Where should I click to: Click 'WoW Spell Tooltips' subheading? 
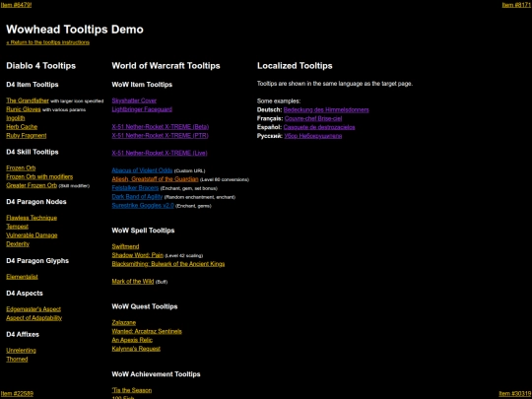(143, 231)
